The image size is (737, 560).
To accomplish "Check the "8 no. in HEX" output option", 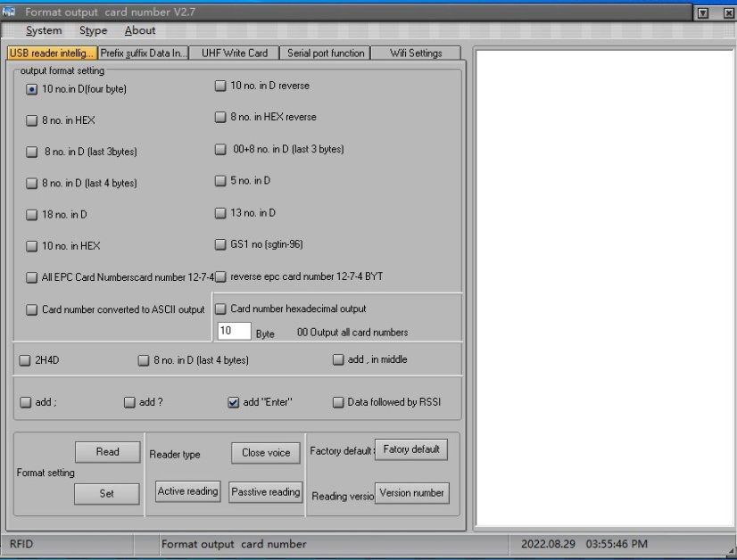I will coord(31,120).
